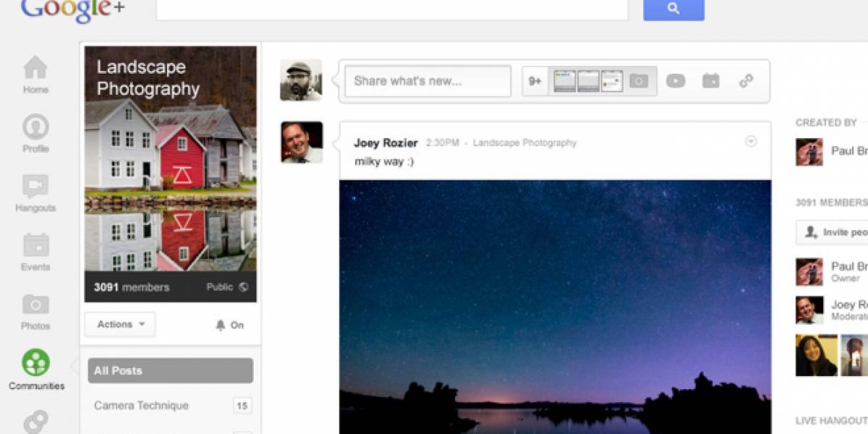Go to Home in sidebar
This screenshot has height=434, width=868.
35,76
